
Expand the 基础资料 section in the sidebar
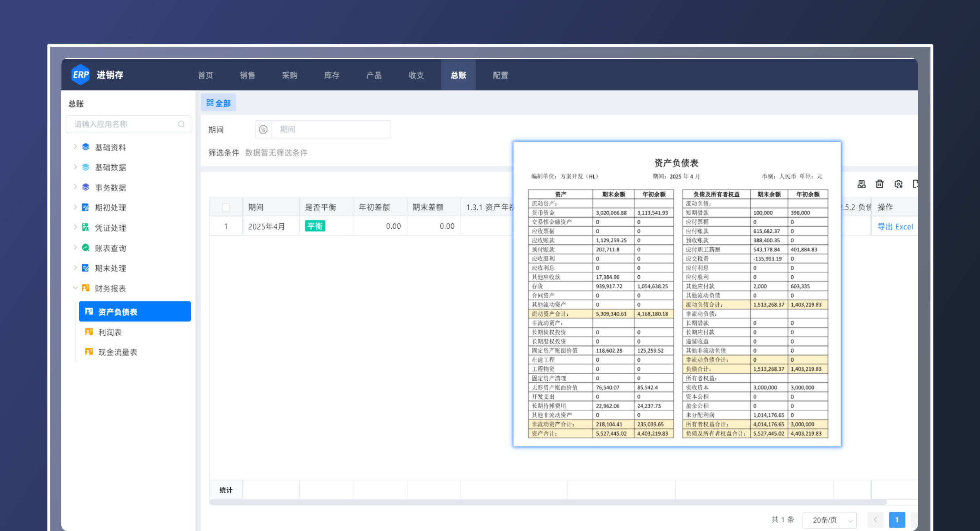point(76,147)
